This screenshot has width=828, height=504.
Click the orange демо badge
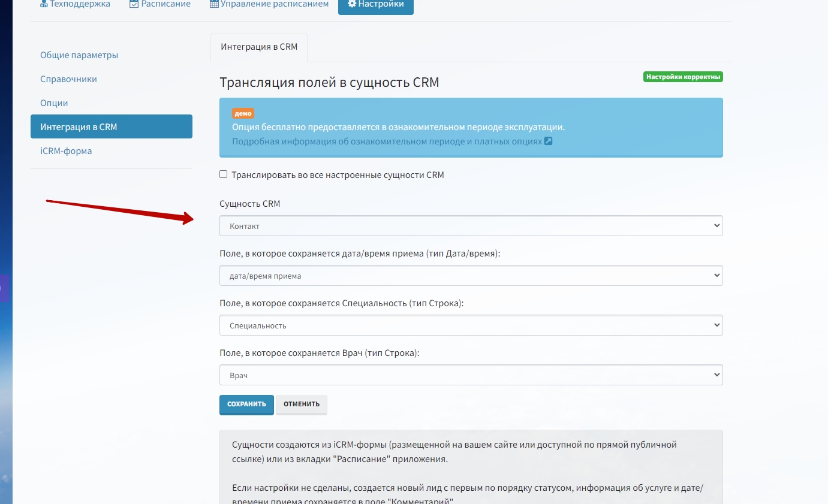tap(243, 113)
